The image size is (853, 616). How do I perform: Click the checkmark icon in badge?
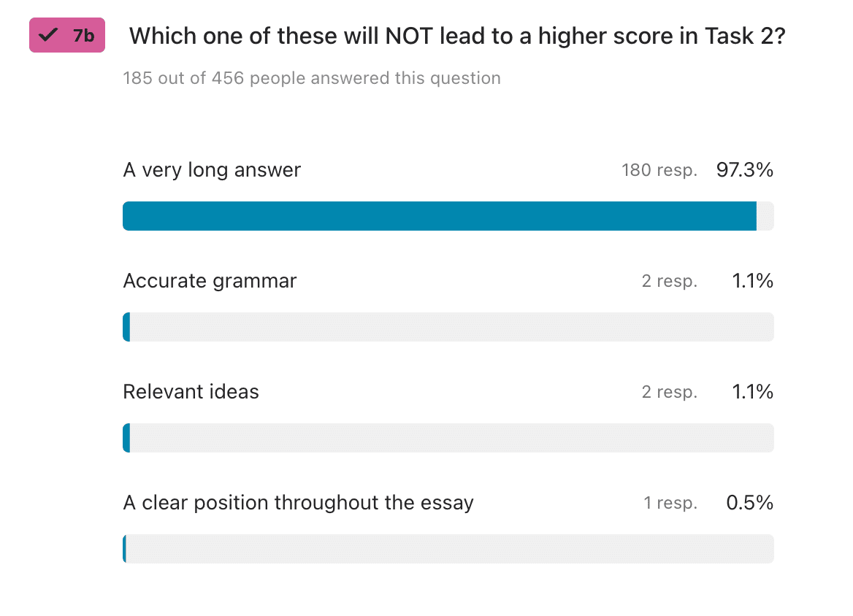coord(48,35)
